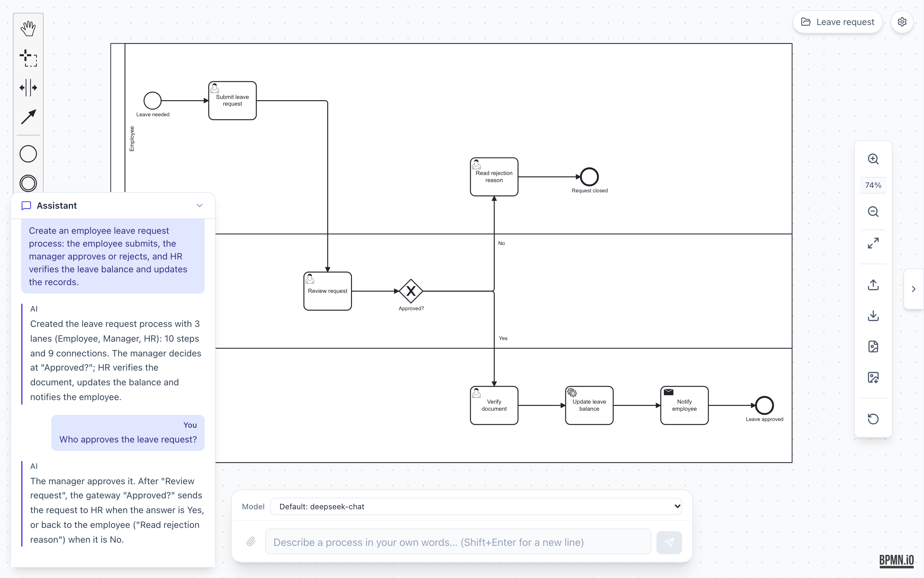Click the upload/import diagram icon

click(873, 285)
